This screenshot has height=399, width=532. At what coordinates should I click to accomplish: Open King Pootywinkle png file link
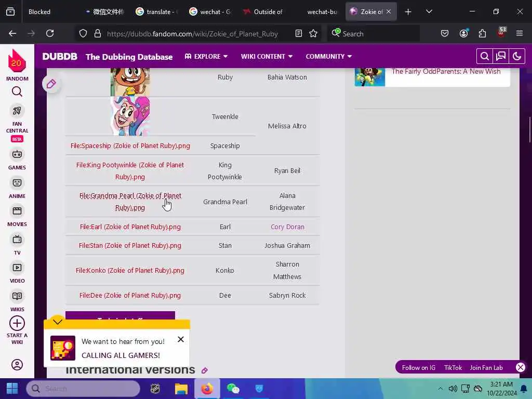click(130, 171)
